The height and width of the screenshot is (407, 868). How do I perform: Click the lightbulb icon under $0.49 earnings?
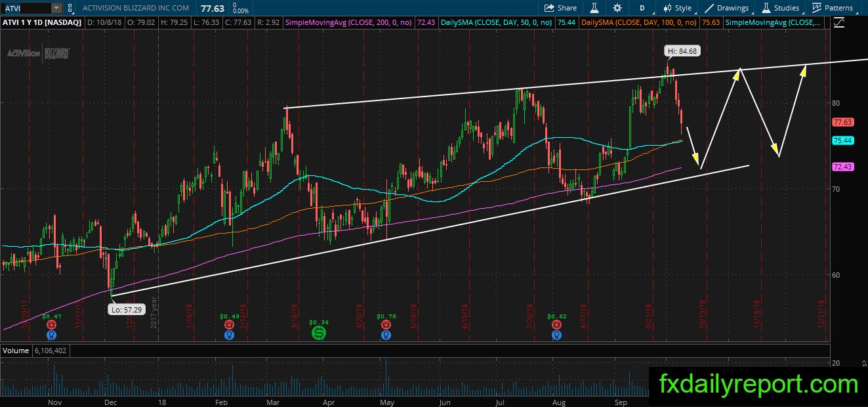[x=229, y=335]
